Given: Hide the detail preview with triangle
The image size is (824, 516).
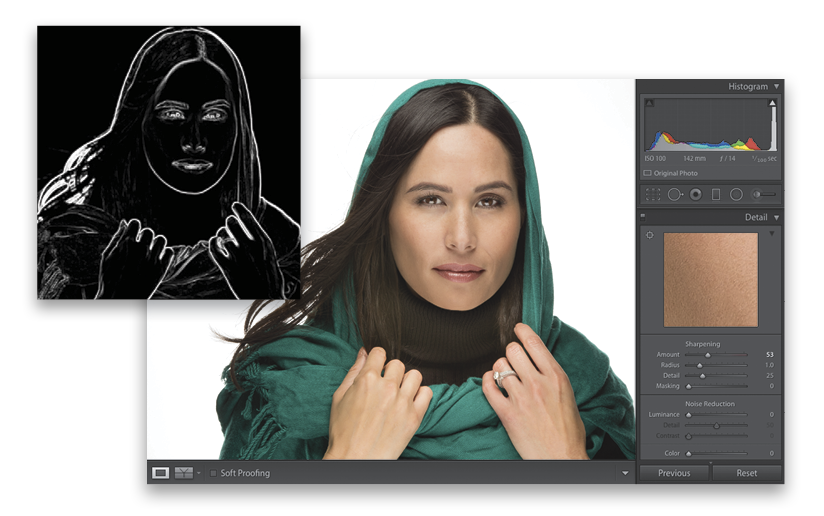Looking at the screenshot, I should pos(771,235).
